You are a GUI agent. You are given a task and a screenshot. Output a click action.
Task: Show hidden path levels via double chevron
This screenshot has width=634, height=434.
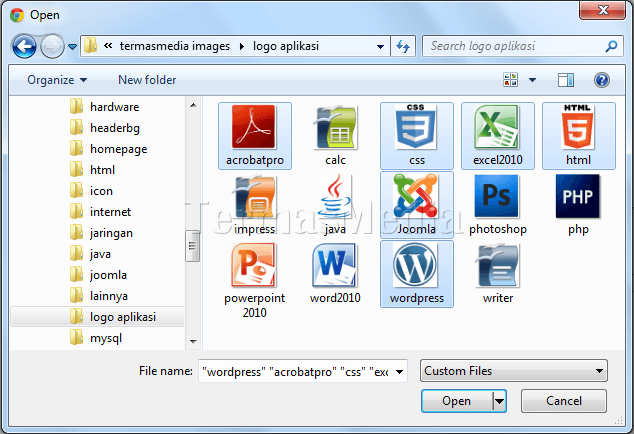tap(108, 46)
